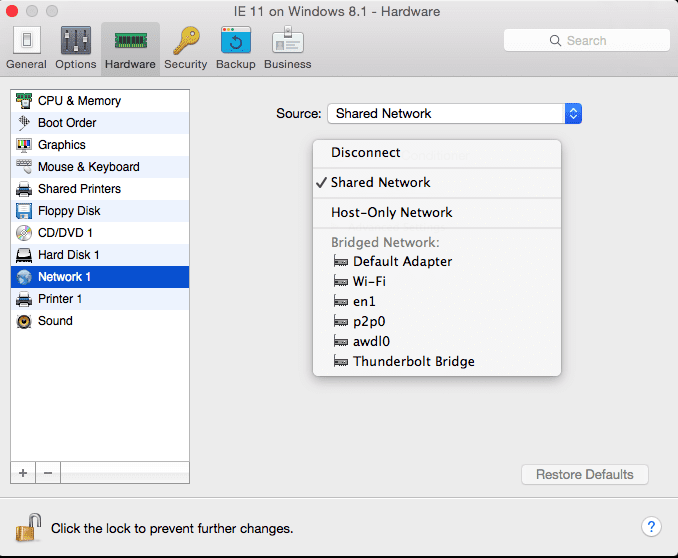Image resolution: width=678 pixels, height=558 pixels.
Task: Remove device with the minus button
Action: click(x=48, y=473)
